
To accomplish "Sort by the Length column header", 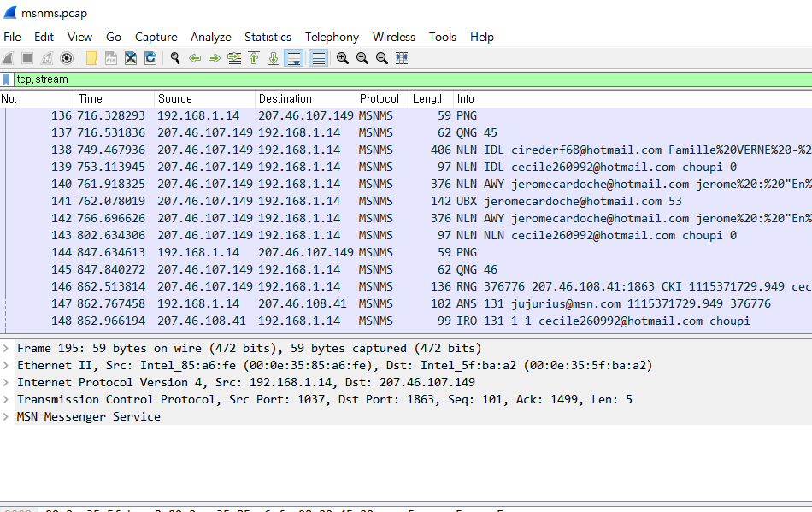I will click(431, 98).
